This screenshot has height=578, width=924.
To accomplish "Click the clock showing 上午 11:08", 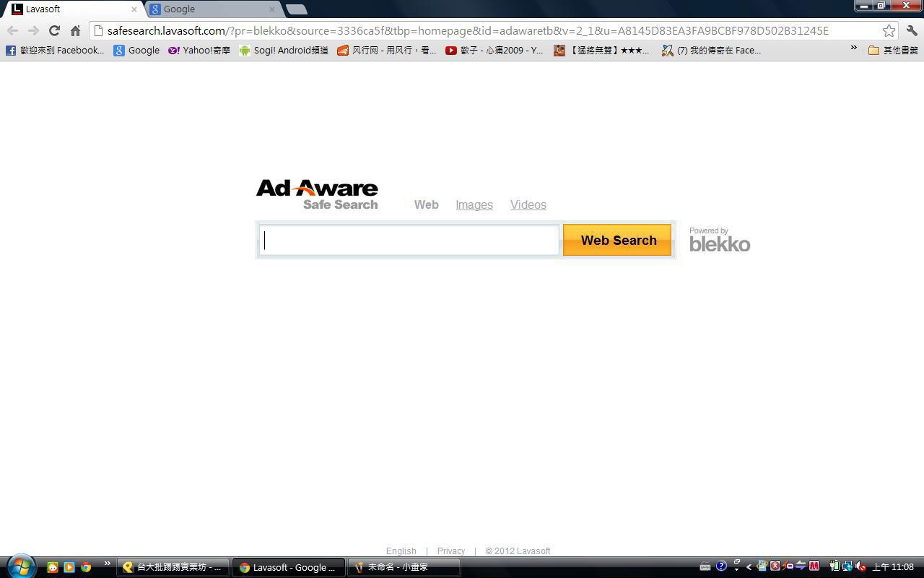I will [893, 567].
